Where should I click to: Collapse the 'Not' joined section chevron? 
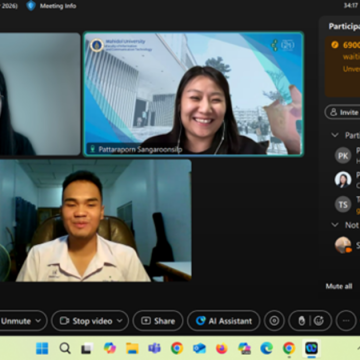(335, 225)
